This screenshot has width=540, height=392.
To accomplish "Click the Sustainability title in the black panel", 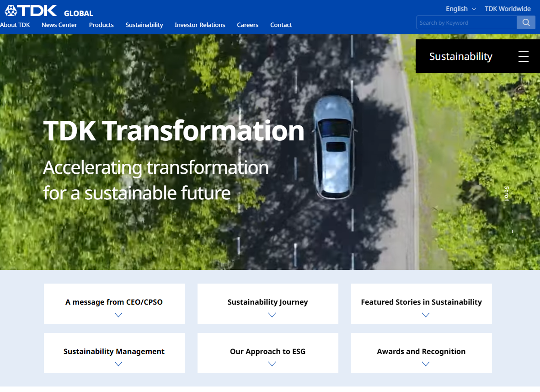I will [x=461, y=56].
